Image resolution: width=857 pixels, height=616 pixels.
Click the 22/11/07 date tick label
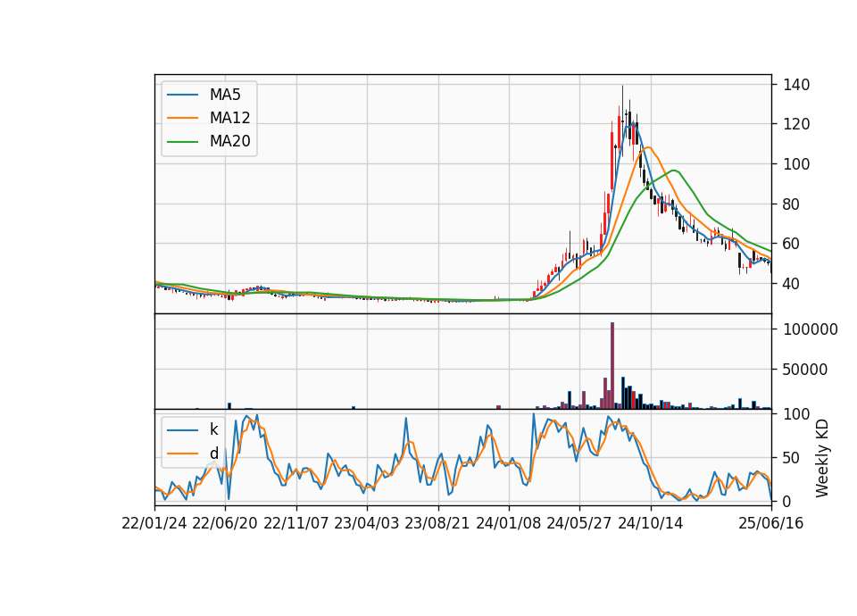coord(295,524)
